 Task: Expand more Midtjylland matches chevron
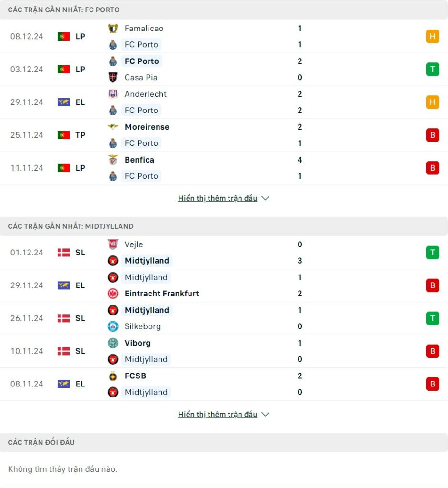pyautogui.click(x=266, y=415)
